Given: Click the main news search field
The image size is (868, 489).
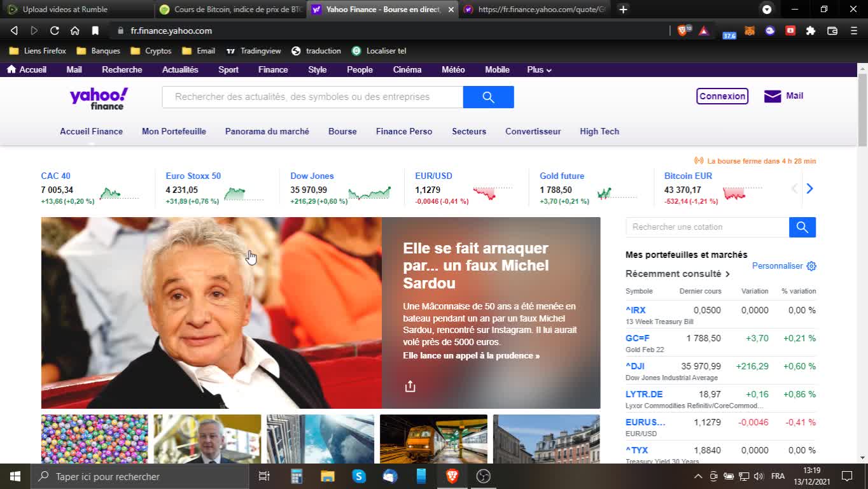Looking at the screenshot, I should tap(312, 97).
